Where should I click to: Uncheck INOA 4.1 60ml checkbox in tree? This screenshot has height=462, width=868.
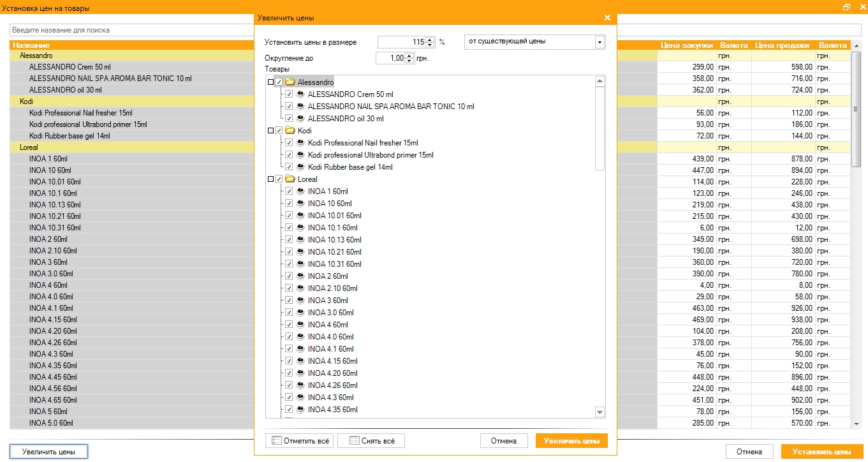click(289, 349)
